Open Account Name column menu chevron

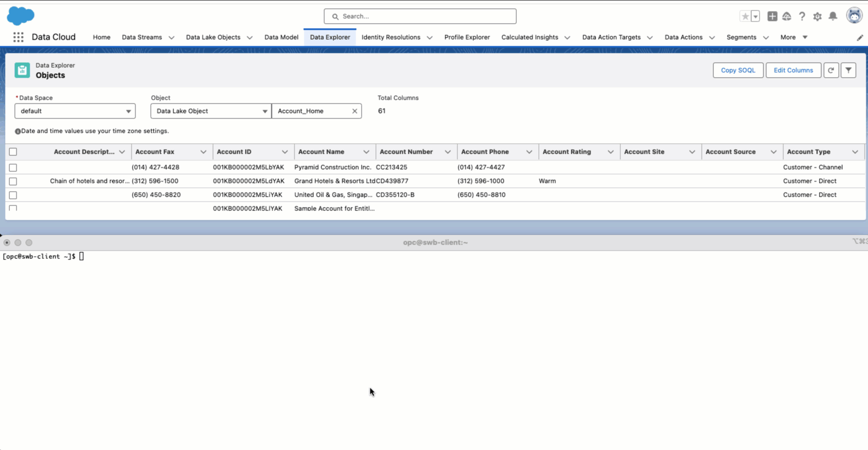tap(366, 152)
